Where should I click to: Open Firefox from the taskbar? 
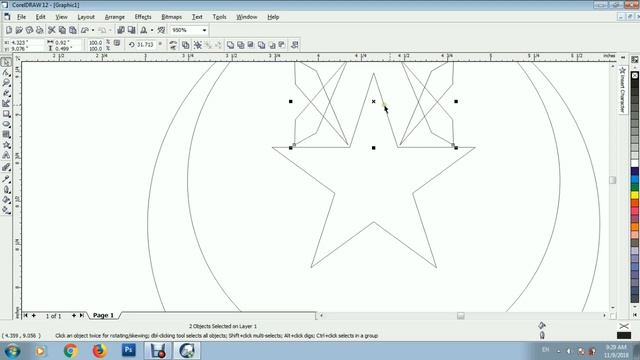(100, 351)
